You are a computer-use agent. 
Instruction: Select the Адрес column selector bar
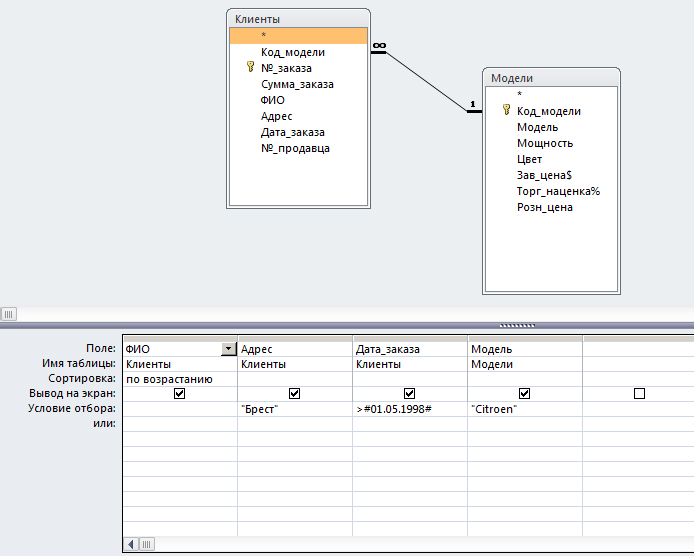(295, 339)
